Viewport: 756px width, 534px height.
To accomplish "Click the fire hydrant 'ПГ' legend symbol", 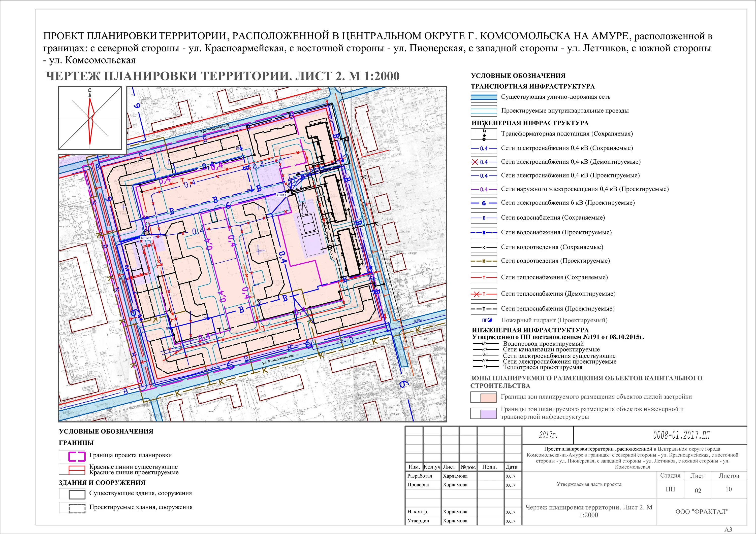I will click(x=487, y=320).
